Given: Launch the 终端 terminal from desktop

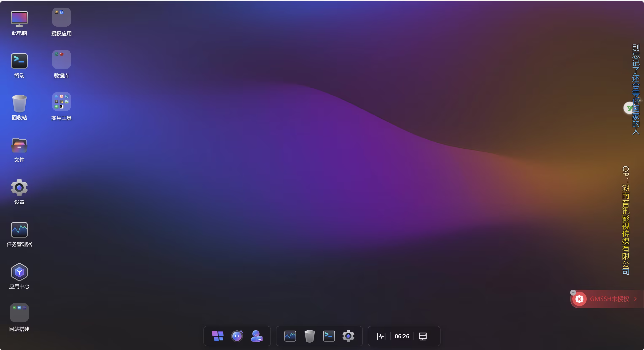Looking at the screenshot, I should coord(19,61).
